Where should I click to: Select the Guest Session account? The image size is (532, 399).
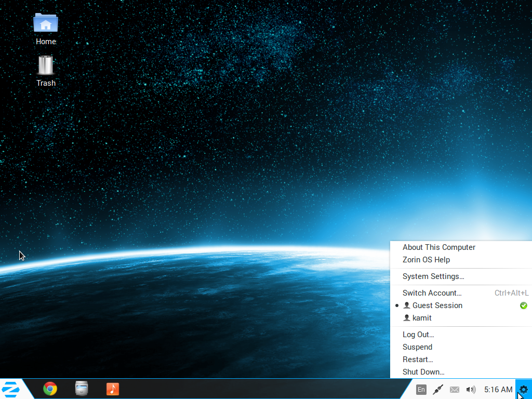coord(437,305)
